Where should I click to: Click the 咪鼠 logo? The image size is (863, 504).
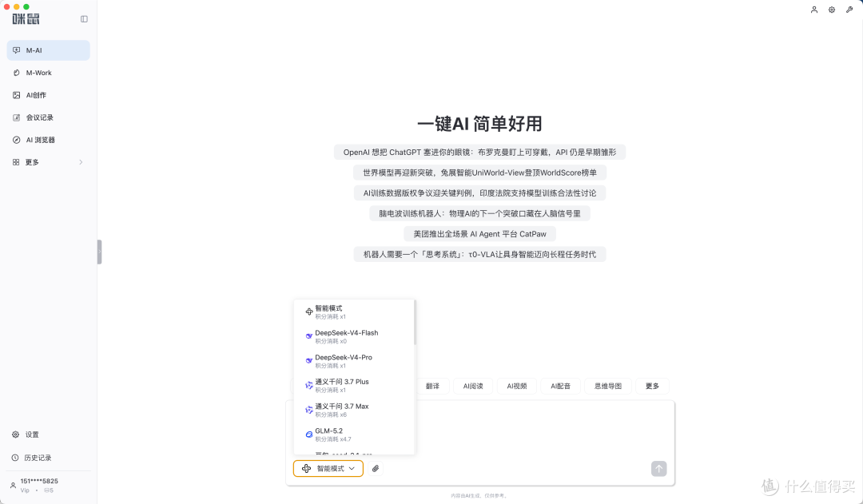26,18
